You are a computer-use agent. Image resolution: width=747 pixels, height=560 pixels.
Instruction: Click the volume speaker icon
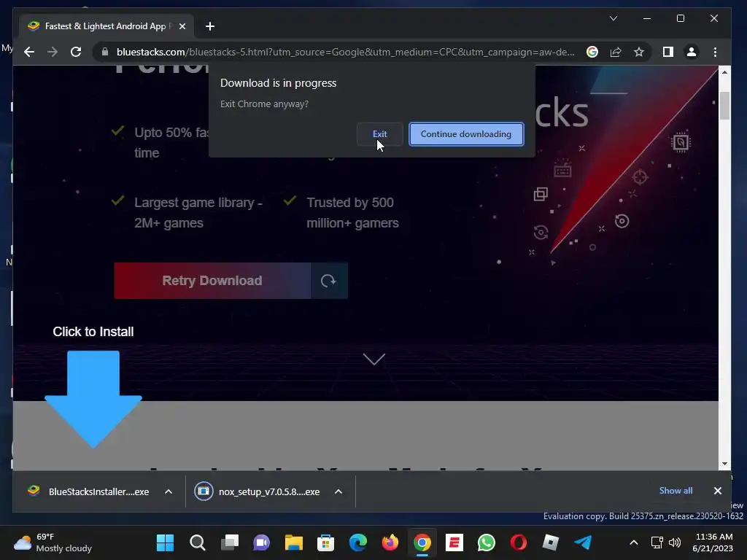click(x=675, y=542)
